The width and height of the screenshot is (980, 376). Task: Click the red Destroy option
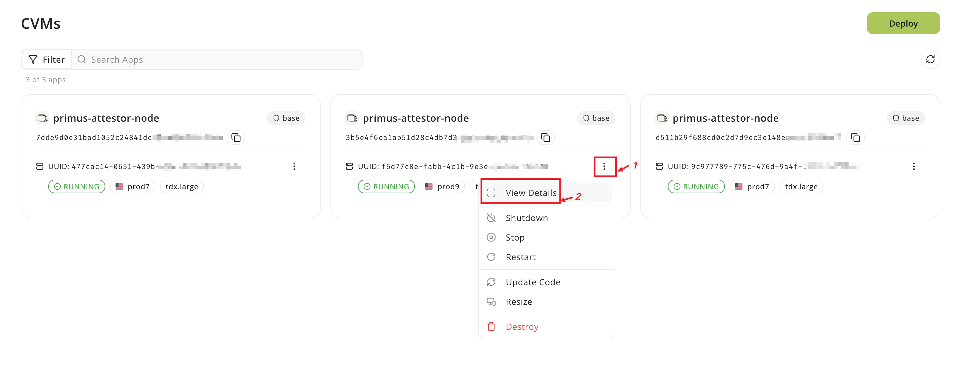[x=521, y=327]
